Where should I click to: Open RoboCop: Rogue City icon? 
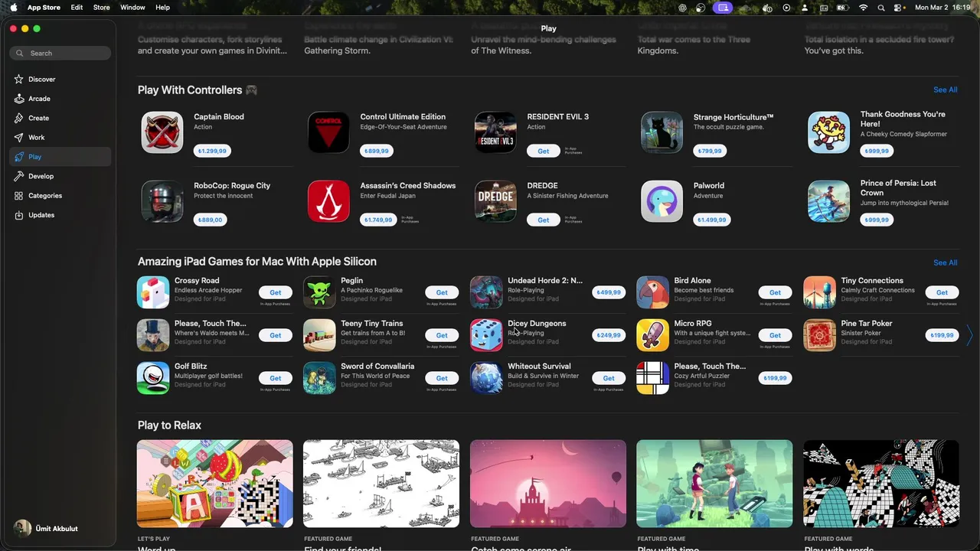(162, 201)
